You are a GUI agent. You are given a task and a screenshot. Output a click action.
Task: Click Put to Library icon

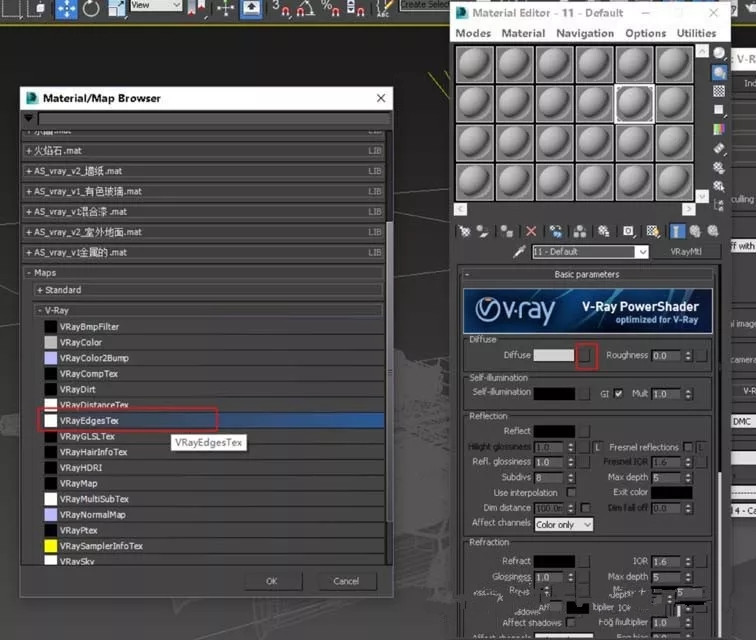point(604,231)
